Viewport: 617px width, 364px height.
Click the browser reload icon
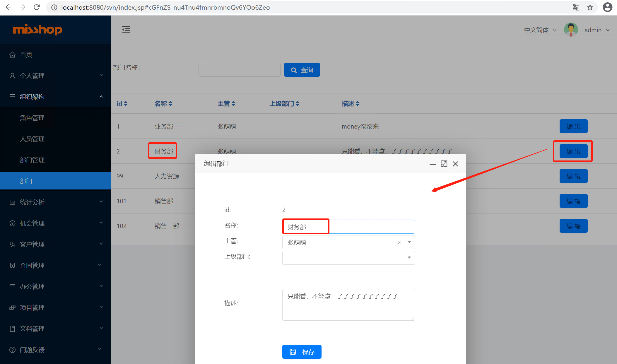point(37,7)
